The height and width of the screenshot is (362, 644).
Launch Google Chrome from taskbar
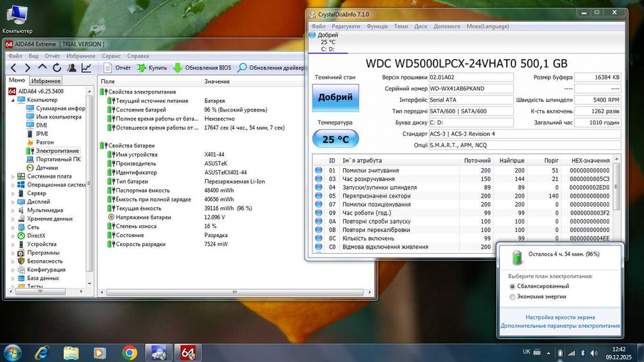[129, 353]
